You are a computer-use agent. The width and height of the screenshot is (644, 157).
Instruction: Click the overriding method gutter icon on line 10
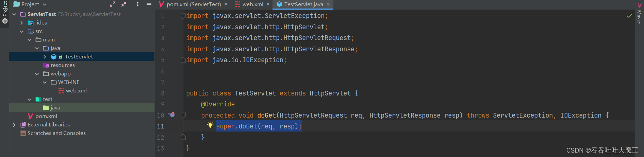[171, 115]
